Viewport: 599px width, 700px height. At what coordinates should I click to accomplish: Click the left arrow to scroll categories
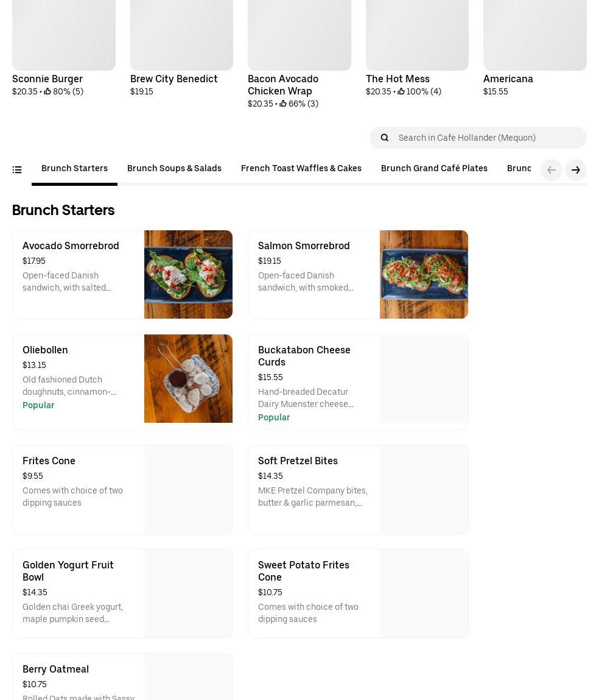click(551, 170)
